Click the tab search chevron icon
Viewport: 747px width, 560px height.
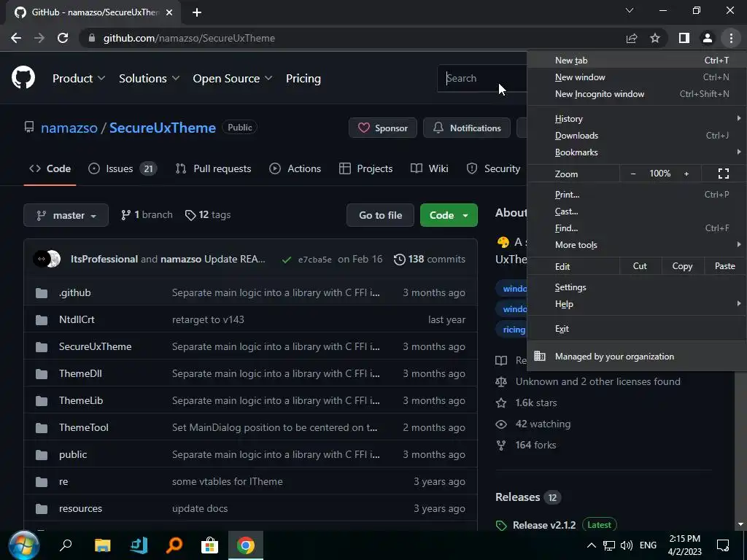pyautogui.click(x=630, y=10)
